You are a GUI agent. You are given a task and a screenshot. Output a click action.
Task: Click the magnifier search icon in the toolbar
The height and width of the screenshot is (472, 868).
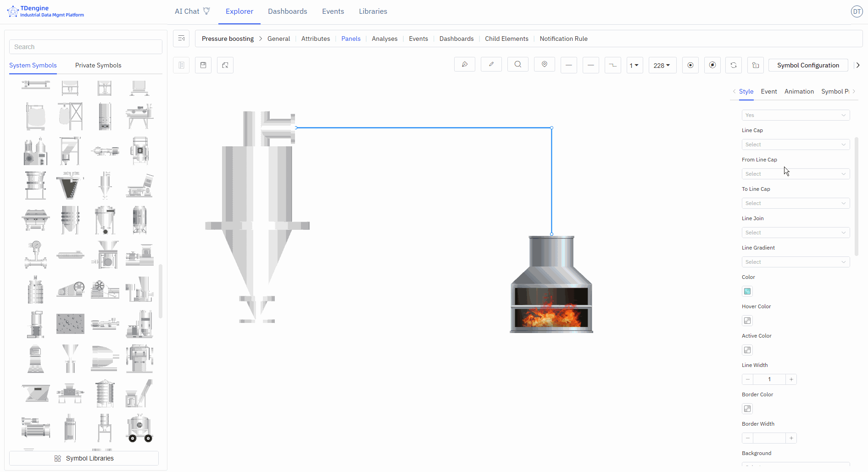click(517, 65)
